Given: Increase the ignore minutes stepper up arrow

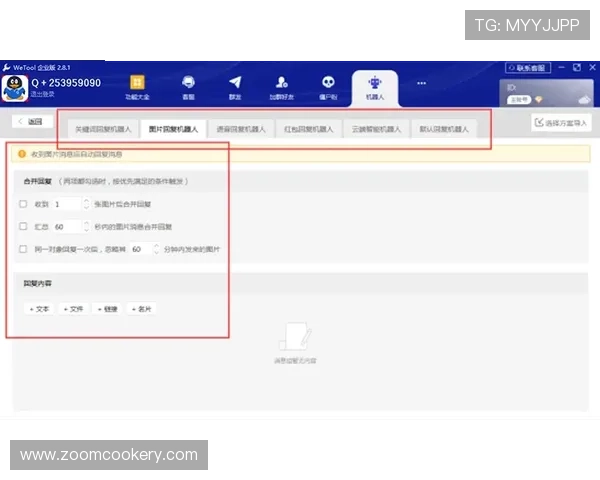Looking at the screenshot, I should 156,246.
